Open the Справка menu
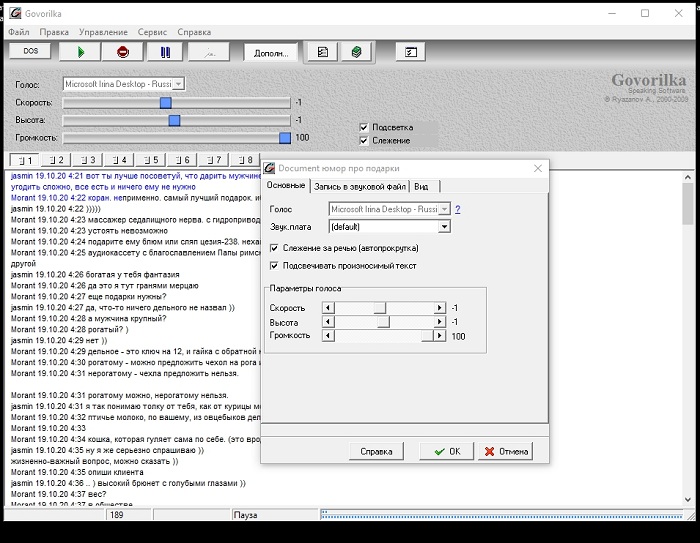The image size is (700, 543). 194,32
